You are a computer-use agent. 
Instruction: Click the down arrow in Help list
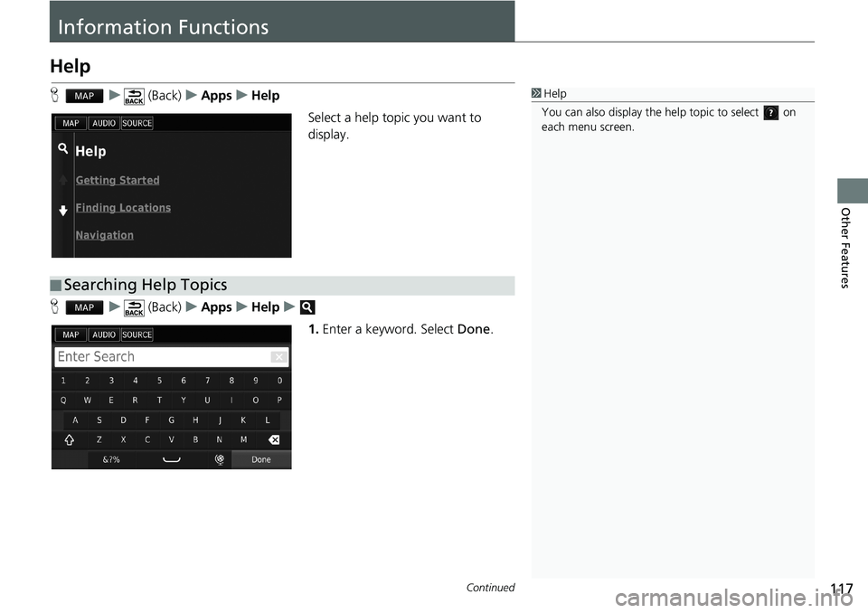(x=63, y=210)
